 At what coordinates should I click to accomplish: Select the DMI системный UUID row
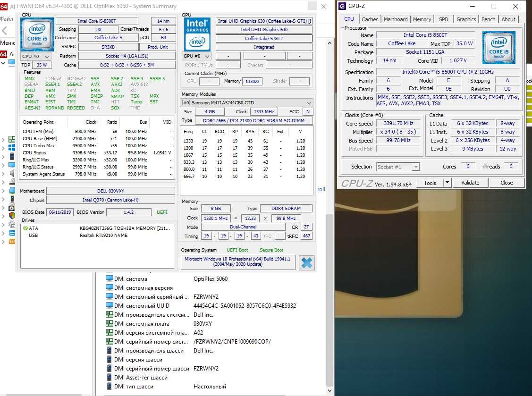click(x=200, y=306)
